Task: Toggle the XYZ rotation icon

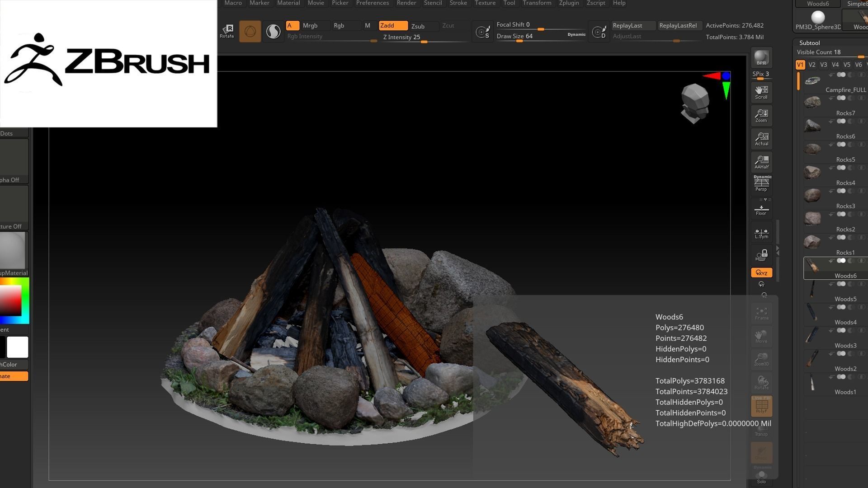Action: pos(761,273)
